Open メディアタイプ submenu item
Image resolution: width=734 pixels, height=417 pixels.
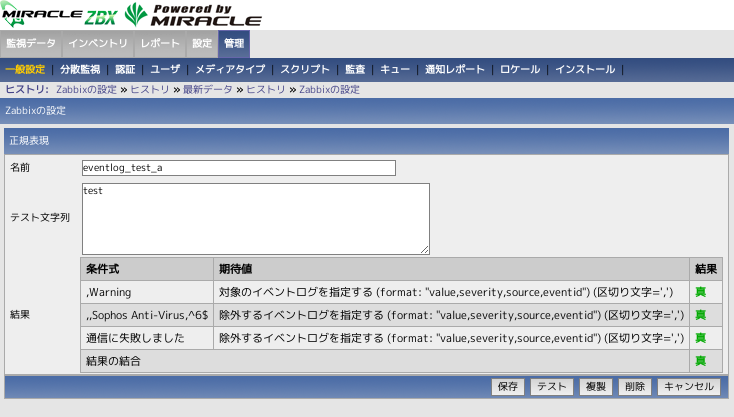tap(230, 70)
